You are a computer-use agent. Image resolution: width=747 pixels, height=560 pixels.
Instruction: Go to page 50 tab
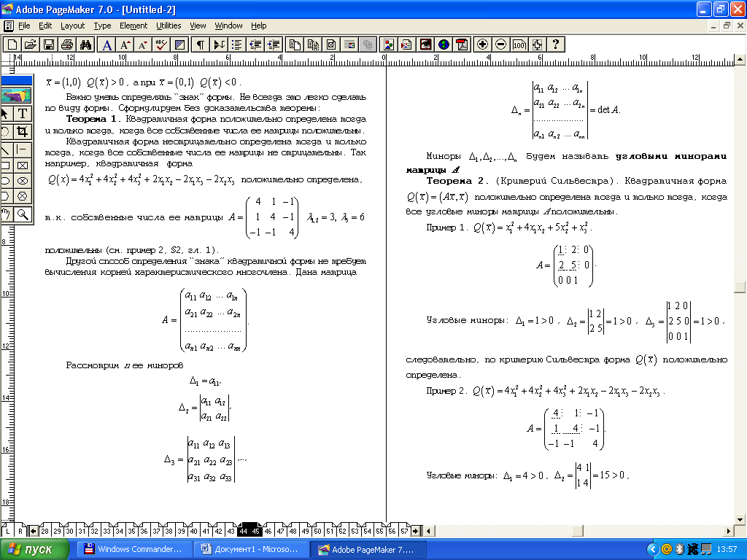pos(318,531)
